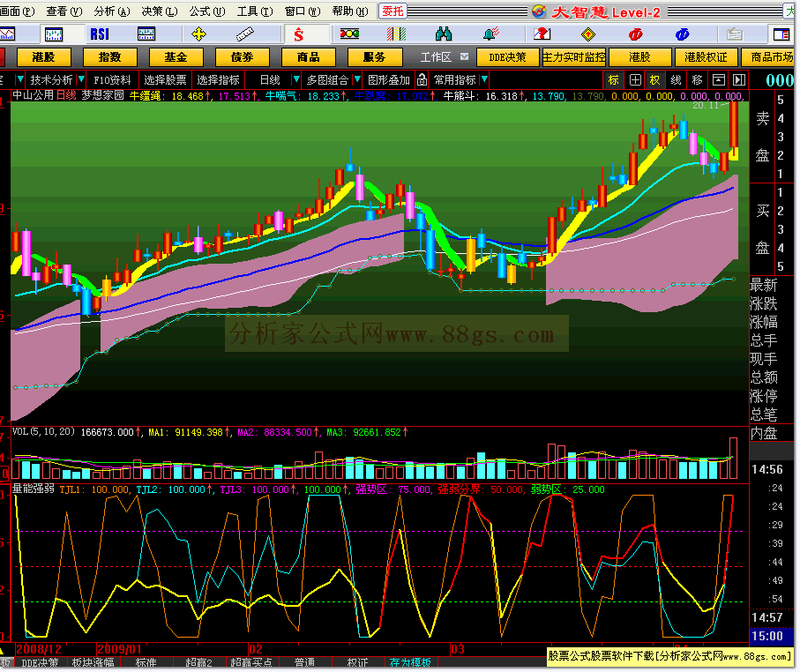Click the help question mark icon
Screen dimensions: 800x672
[542, 34]
